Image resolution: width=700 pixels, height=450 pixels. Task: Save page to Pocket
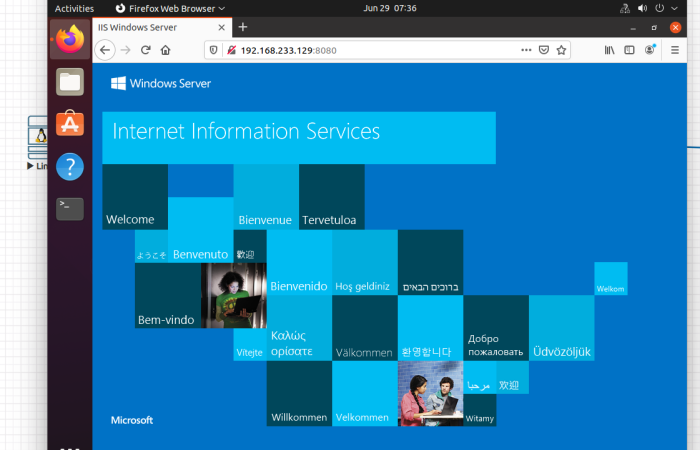[544, 50]
